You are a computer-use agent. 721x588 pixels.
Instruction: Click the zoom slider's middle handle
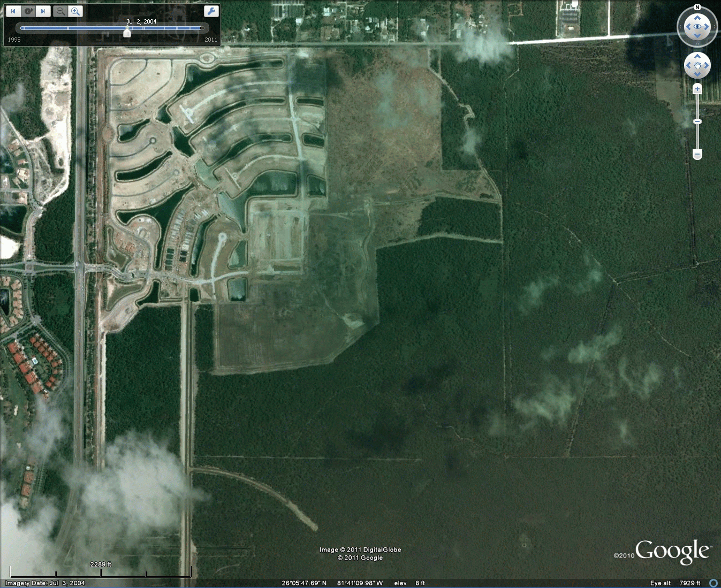[697, 122]
